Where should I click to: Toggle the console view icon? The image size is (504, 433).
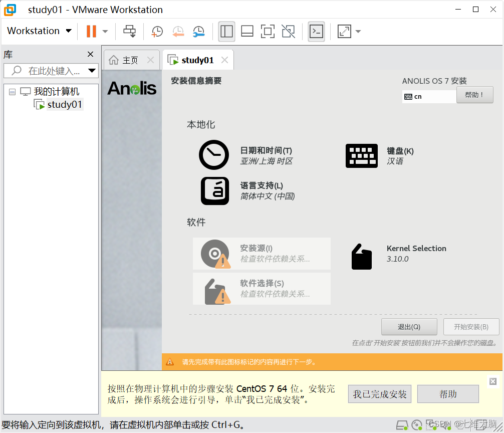(316, 32)
